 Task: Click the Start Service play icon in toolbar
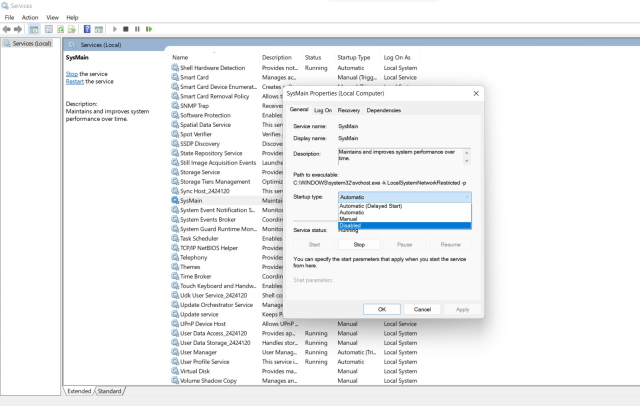tap(115, 29)
